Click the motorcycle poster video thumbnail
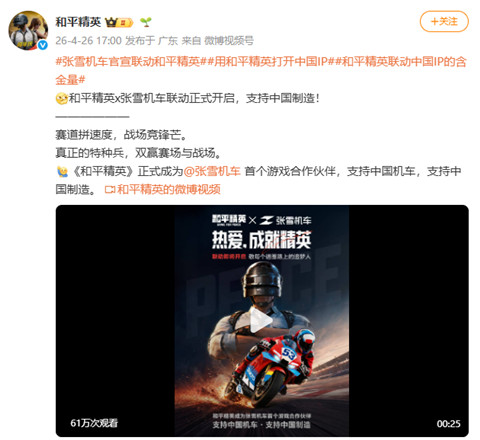The width and height of the screenshot is (480, 440). pyautogui.click(x=262, y=321)
